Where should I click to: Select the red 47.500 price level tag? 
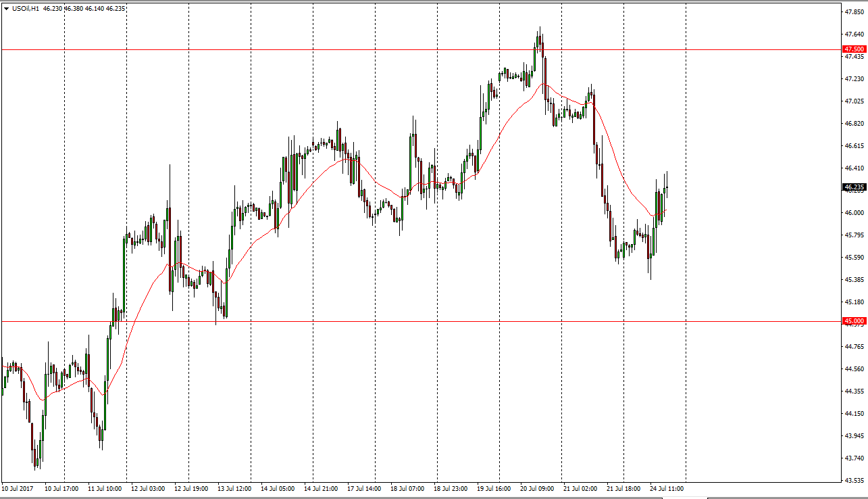854,49
